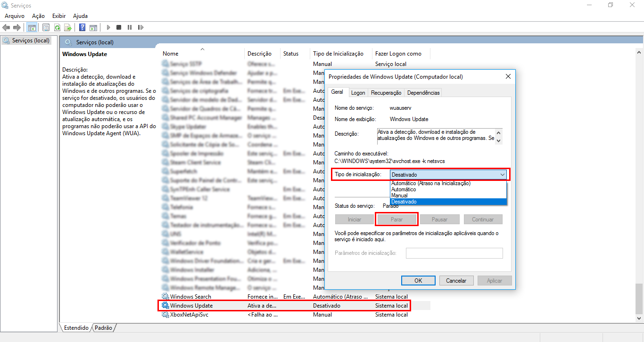Open the Arquivo menu

point(15,16)
